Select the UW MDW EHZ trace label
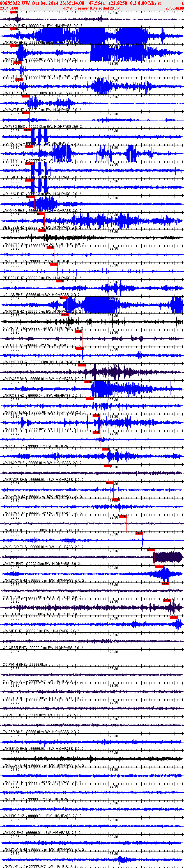Screen dimensions: 184x868 click(x=42, y=514)
